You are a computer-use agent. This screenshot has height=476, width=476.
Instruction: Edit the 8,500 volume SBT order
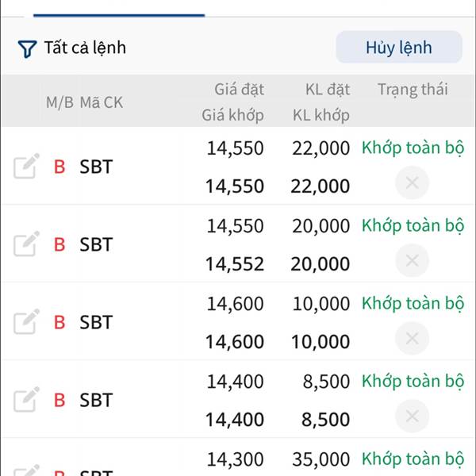[x=26, y=399]
